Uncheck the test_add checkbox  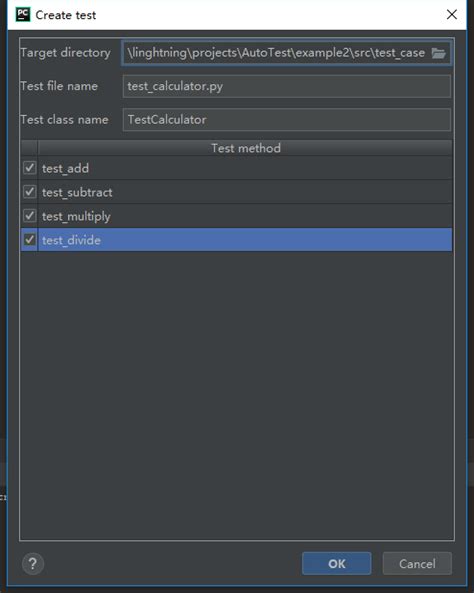[30, 168]
